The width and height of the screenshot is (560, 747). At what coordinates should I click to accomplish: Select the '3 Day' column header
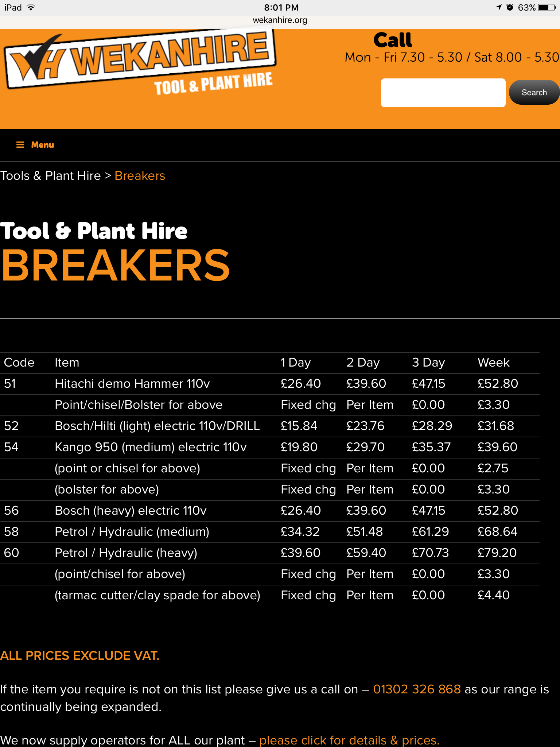pyautogui.click(x=428, y=363)
